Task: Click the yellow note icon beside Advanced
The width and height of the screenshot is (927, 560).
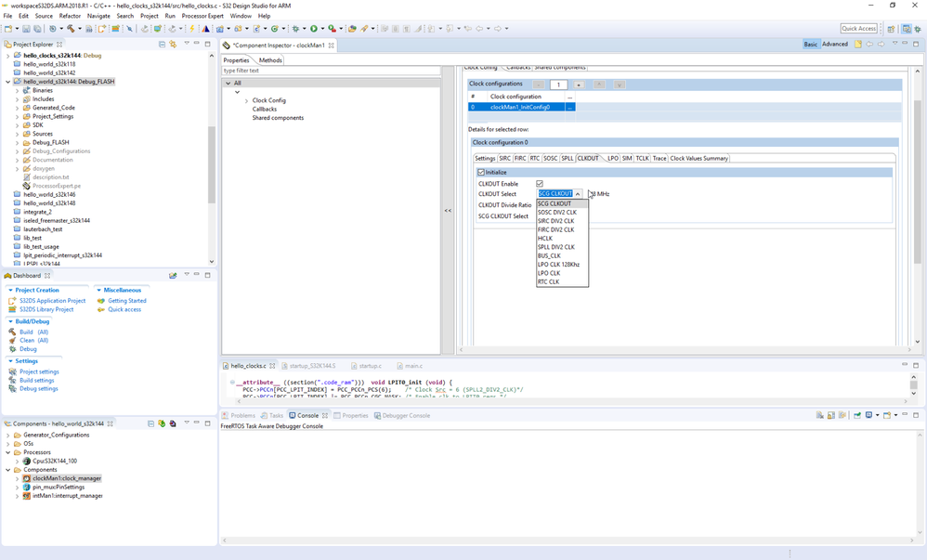Action: click(858, 44)
